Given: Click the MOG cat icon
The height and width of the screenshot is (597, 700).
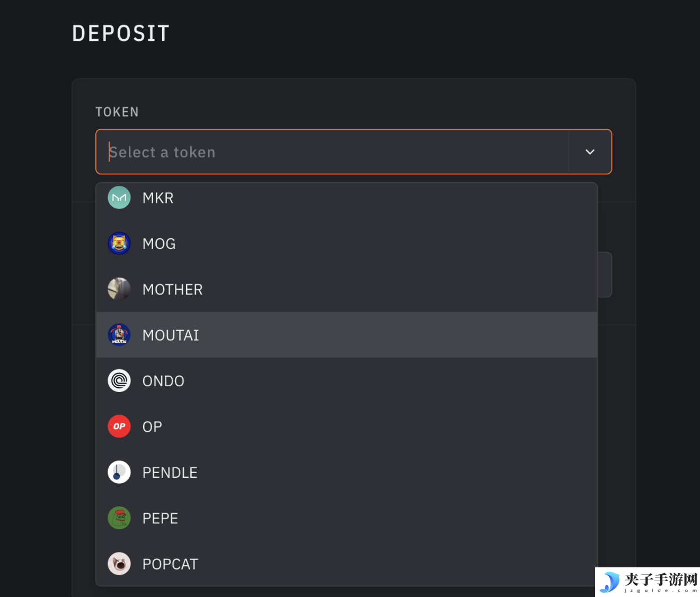Looking at the screenshot, I should tap(119, 244).
